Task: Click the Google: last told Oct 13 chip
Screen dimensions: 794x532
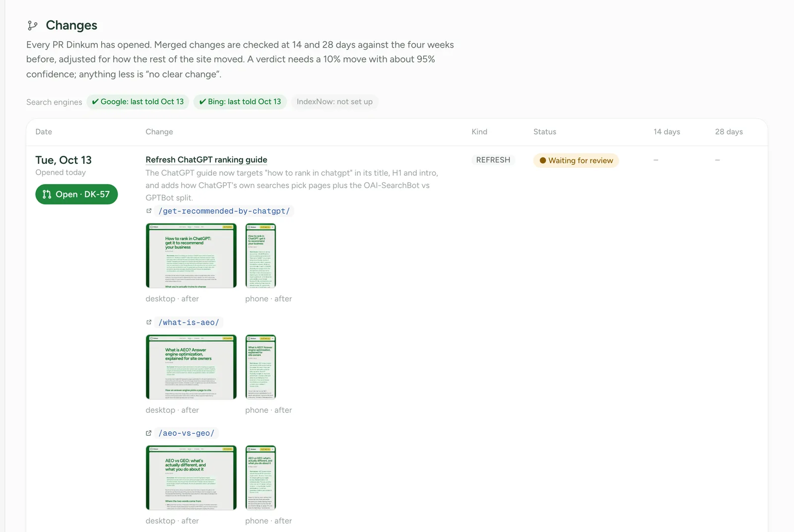Action: 138,102
